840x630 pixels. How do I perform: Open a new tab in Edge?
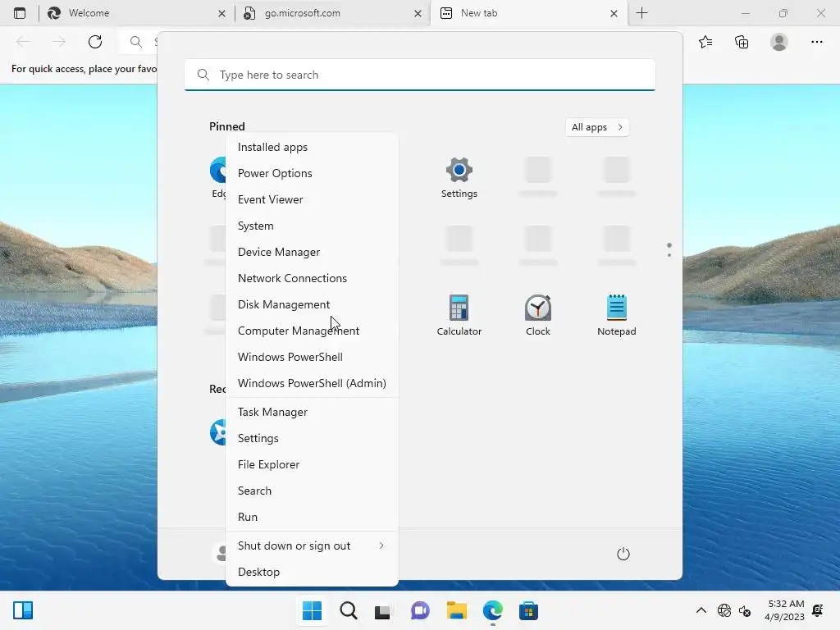pos(641,13)
